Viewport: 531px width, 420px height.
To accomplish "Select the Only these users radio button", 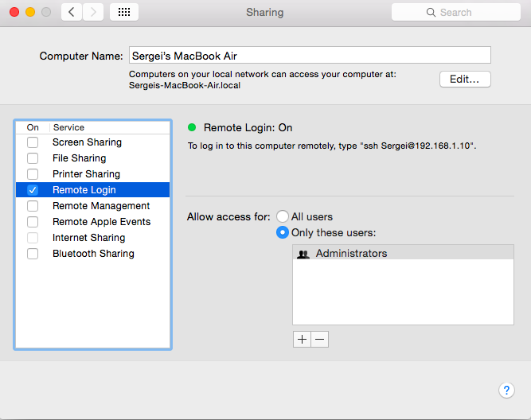I will pos(283,232).
